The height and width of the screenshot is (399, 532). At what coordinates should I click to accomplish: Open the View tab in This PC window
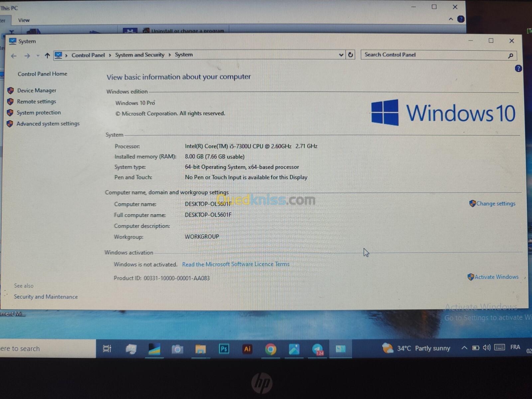point(24,20)
